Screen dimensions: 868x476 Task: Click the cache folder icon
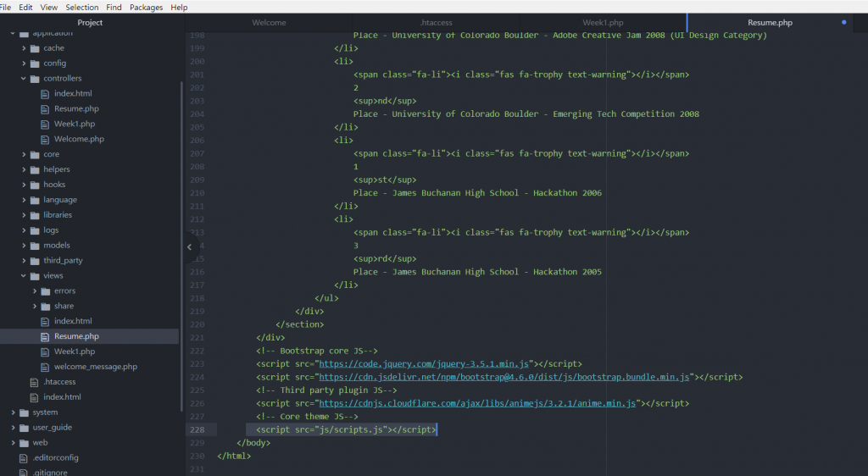coord(35,48)
